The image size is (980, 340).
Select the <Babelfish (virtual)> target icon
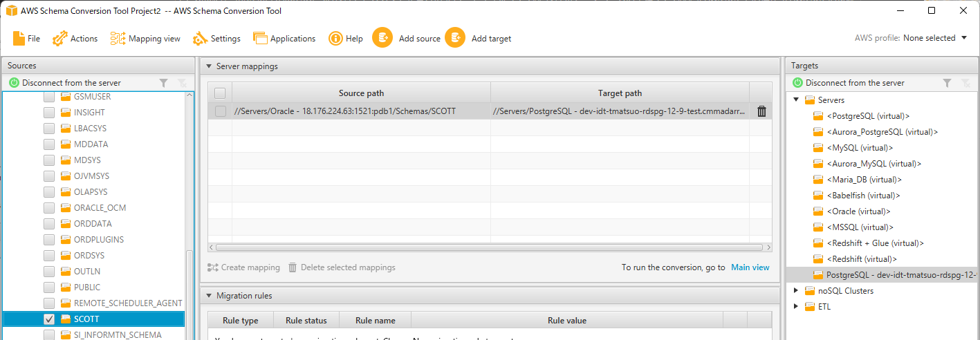819,196
